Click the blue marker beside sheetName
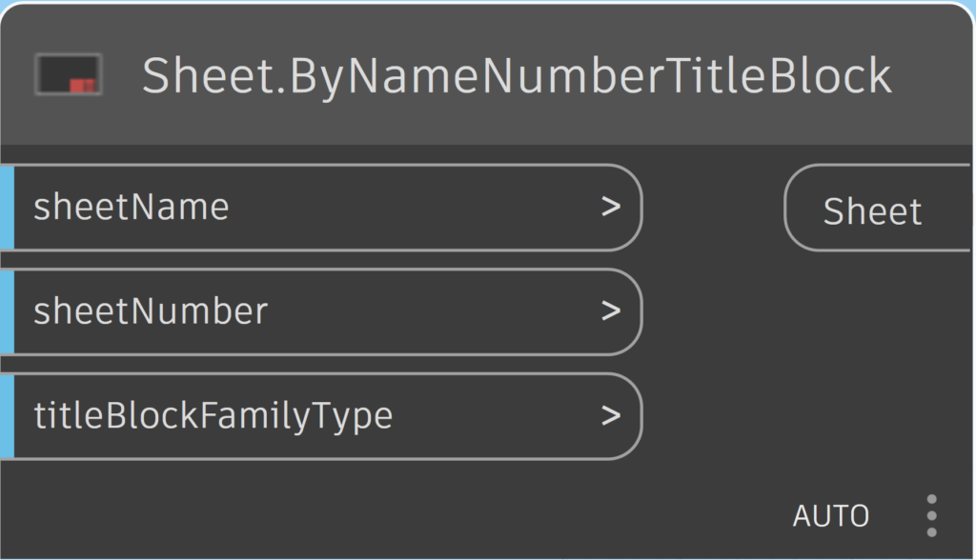Image resolution: width=976 pixels, height=560 pixels. click(x=7, y=208)
